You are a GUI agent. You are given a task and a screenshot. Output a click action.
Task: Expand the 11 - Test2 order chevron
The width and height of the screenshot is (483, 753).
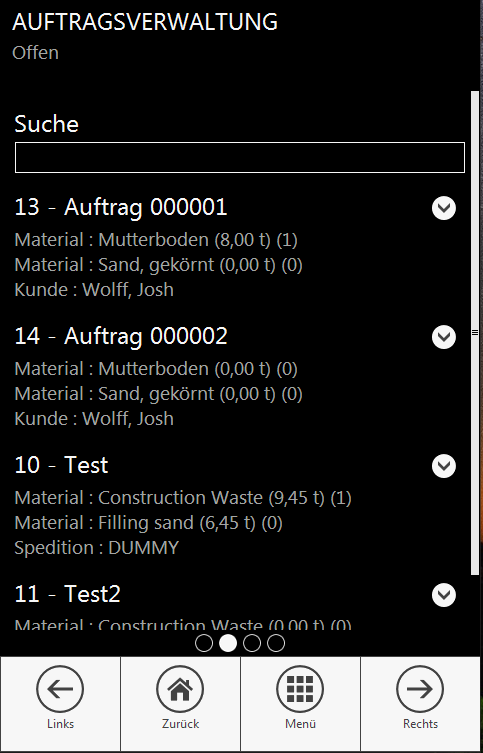[444, 595]
